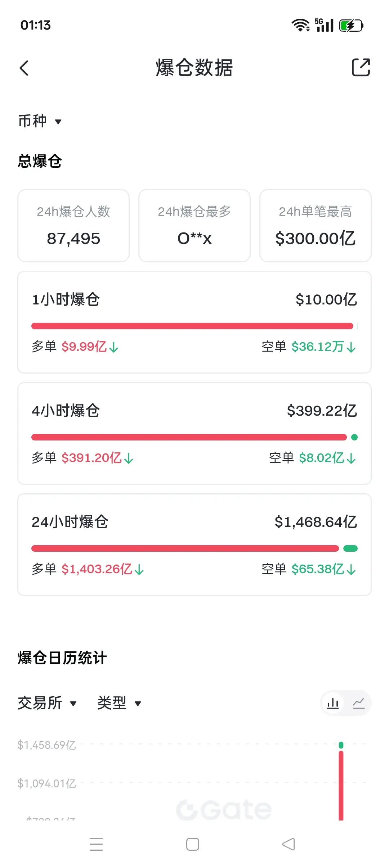Tap the Android back triangle icon
The image size is (389, 868).
(289, 844)
